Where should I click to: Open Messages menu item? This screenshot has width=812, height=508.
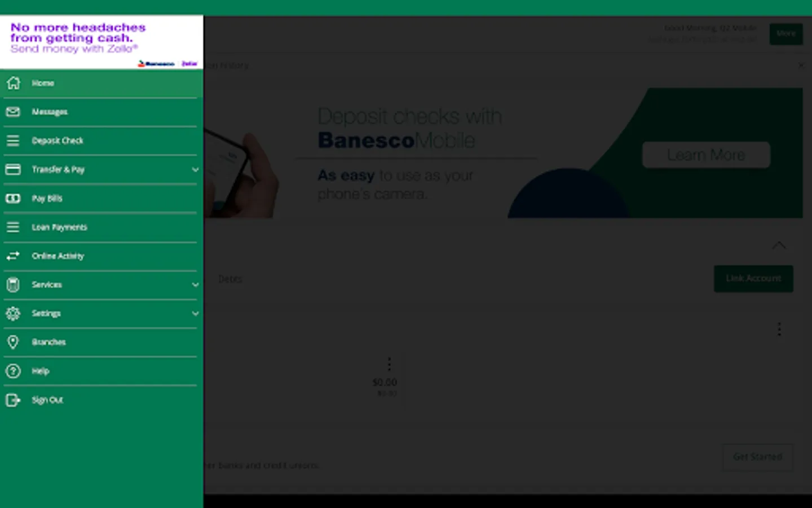point(101,112)
